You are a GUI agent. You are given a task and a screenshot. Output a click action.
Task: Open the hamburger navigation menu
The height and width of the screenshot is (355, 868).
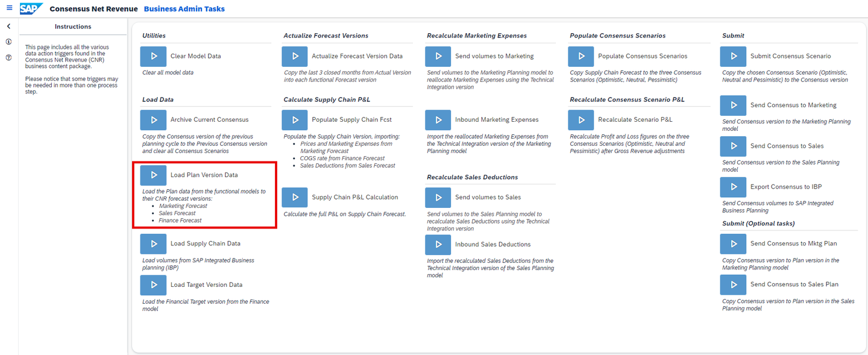pos(9,8)
